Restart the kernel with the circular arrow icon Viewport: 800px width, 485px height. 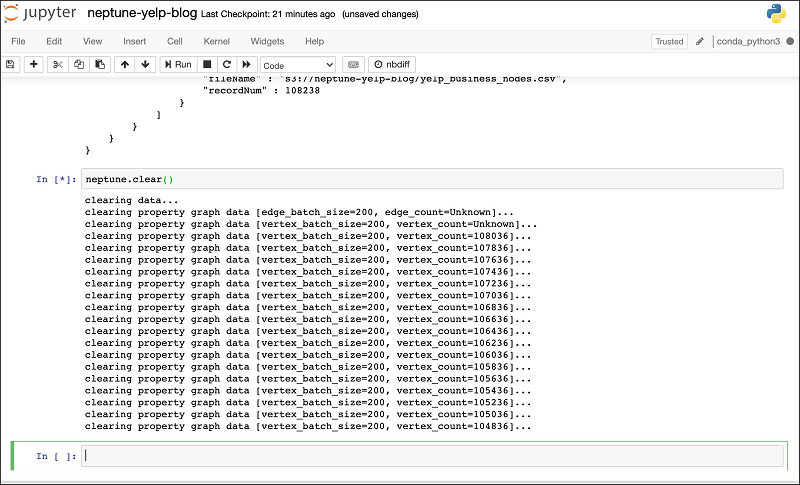[227, 64]
